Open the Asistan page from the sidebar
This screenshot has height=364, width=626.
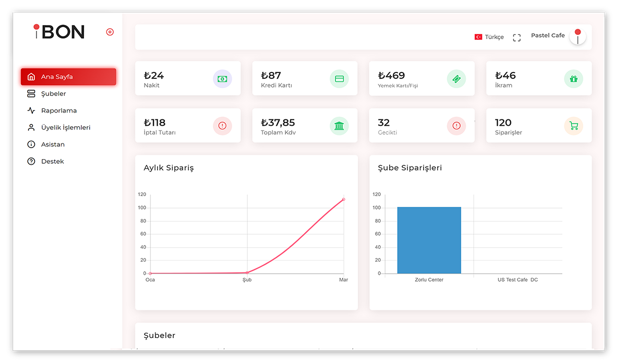click(53, 144)
